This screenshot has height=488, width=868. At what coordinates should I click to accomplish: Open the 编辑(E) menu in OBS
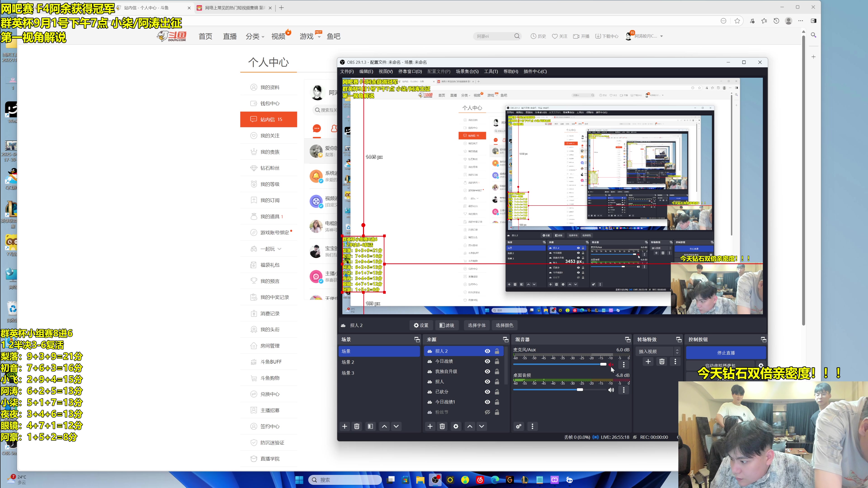(x=366, y=71)
